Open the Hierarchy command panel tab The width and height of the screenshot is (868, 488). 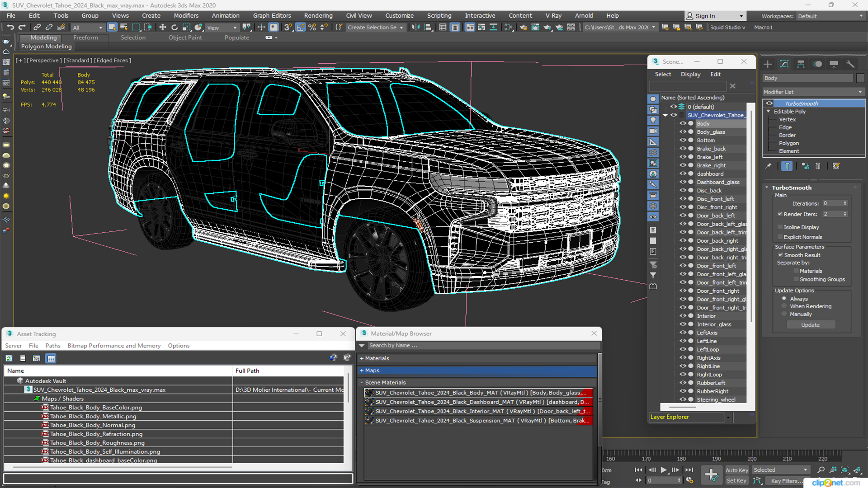coord(801,64)
